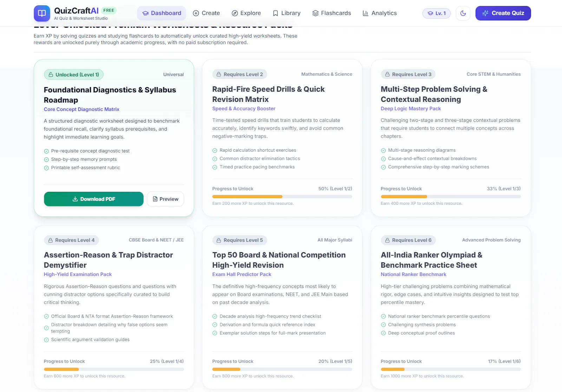
Task: Click the check icon beside 'Deep conceptual proof outlines'
Action: 383,333
